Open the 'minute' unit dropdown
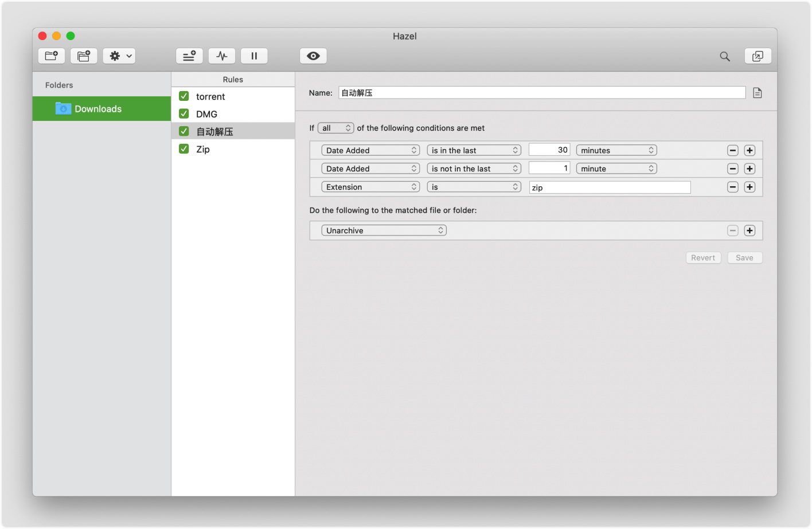This screenshot has height=529, width=812. pyautogui.click(x=616, y=169)
